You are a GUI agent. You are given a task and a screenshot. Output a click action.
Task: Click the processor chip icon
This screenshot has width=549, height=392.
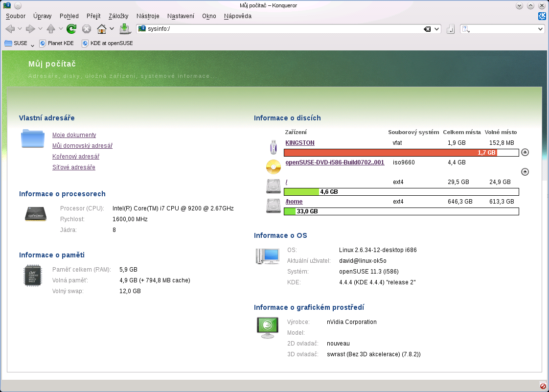click(x=36, y=214)
